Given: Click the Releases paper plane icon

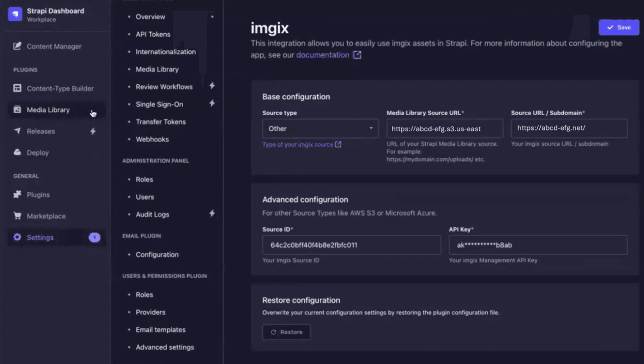Looking at the screenshot, I should coord(17,131).
